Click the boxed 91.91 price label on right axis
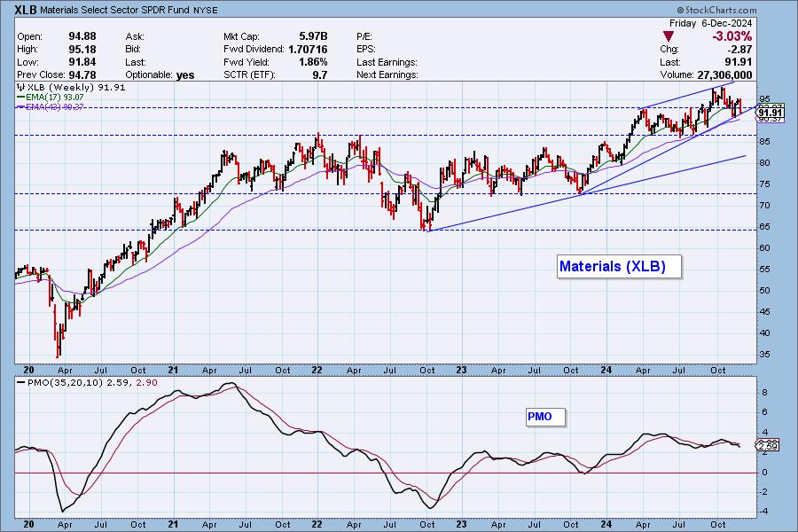Screen dimensions: 798x532 [770, 113]
